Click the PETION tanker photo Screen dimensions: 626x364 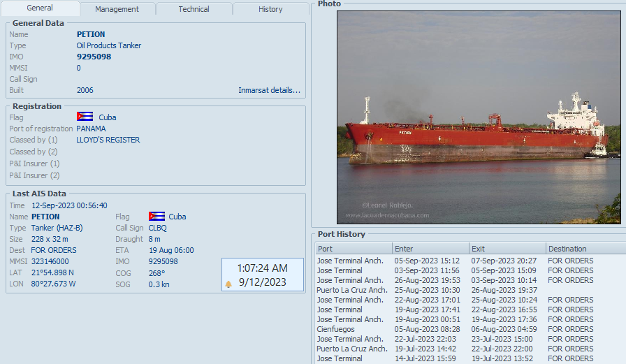(x=479, y=117)
